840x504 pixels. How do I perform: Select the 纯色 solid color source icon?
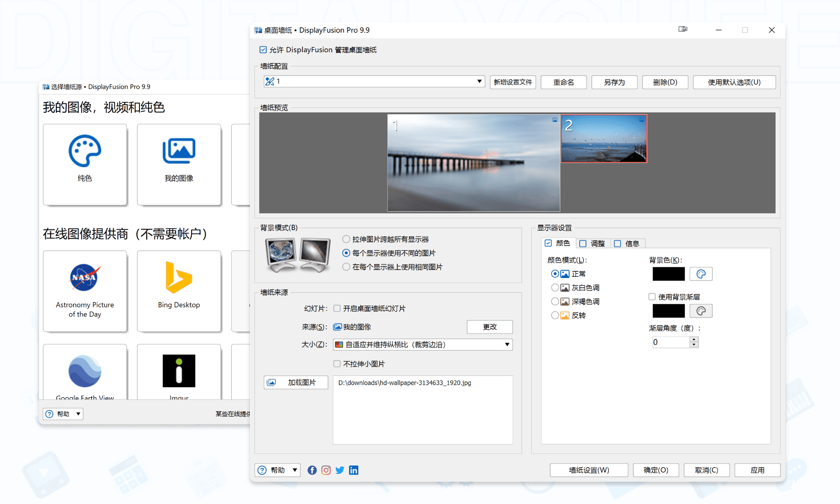84,164
